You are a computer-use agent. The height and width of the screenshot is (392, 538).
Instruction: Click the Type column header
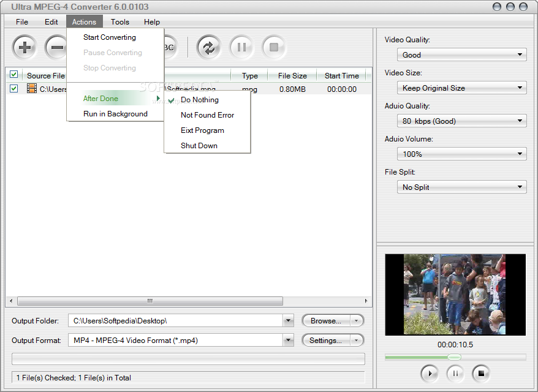249,75
